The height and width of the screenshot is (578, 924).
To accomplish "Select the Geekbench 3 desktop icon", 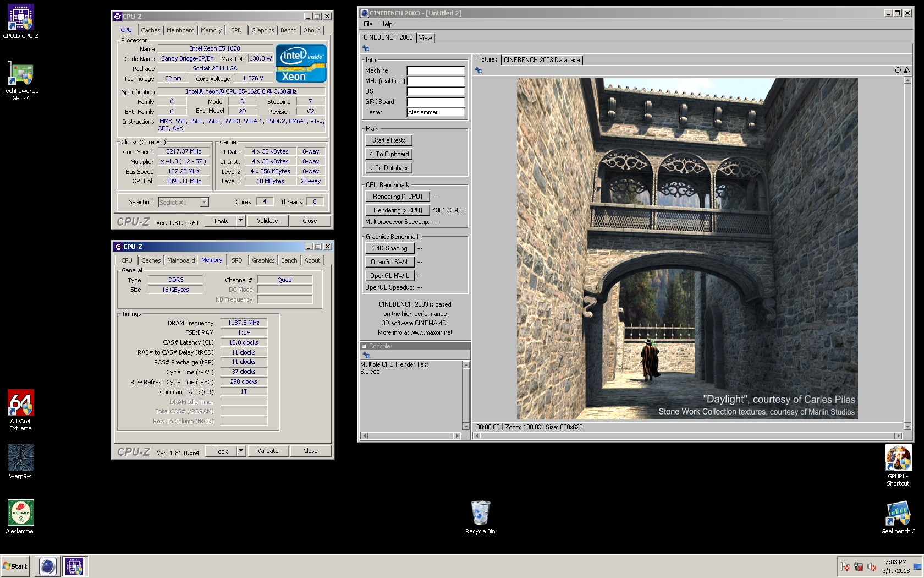I will (x=898, y=517).
